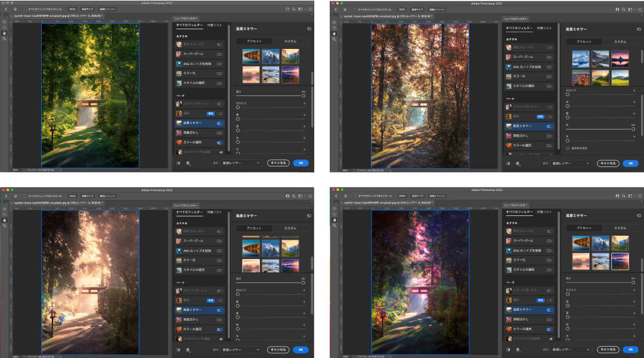Confirm with OK button in top-right window
The width and height of the screenshot is (644, 358).
[631, 163]
